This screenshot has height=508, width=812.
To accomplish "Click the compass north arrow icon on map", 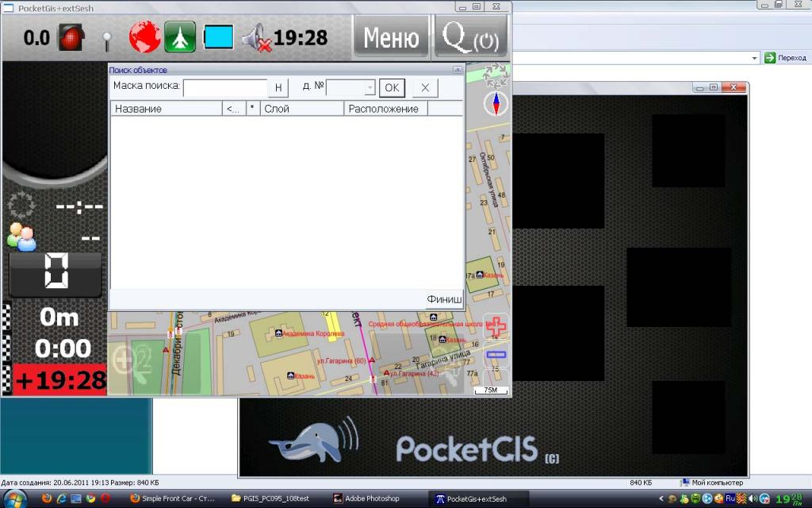I will [x=496, y=103].
